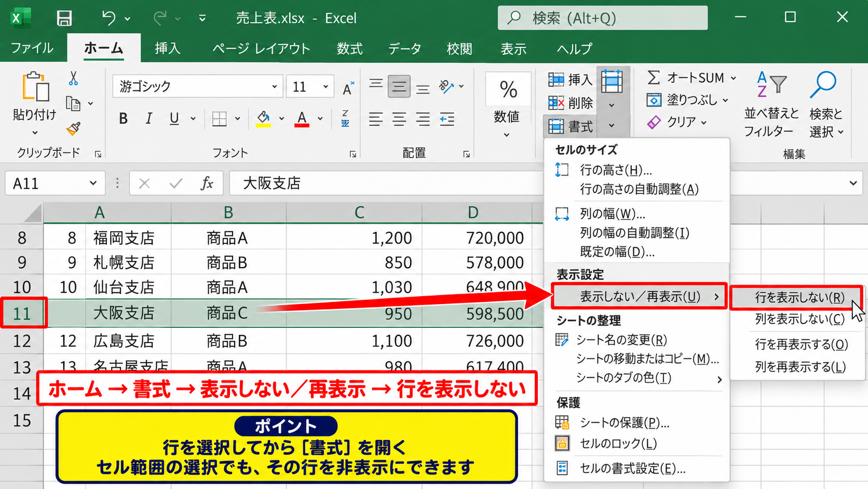
Task: Toggle center horizontal alignment
Action: tap(399, 119)
